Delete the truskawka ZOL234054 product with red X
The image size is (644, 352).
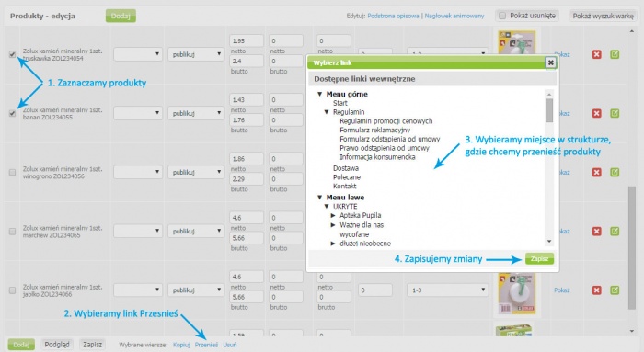[596, 54]
